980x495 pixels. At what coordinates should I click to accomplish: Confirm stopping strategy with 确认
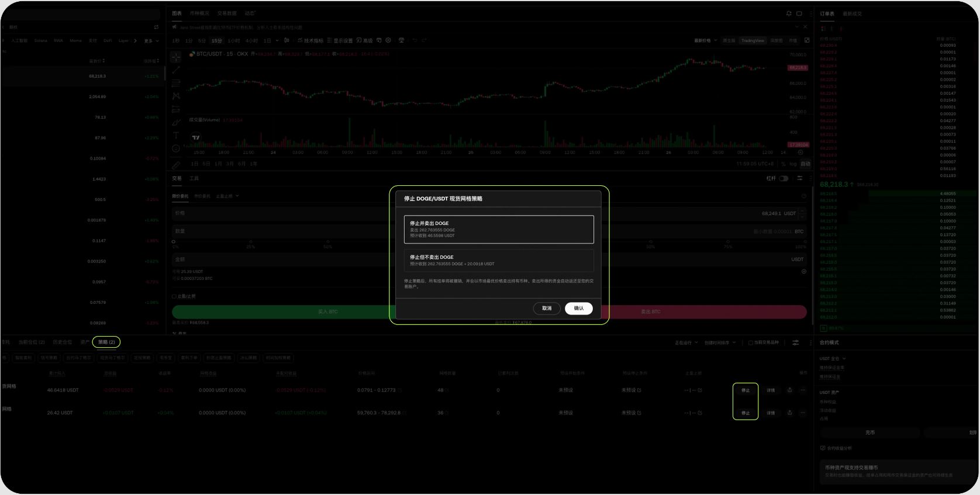click(x=579, y=309)
